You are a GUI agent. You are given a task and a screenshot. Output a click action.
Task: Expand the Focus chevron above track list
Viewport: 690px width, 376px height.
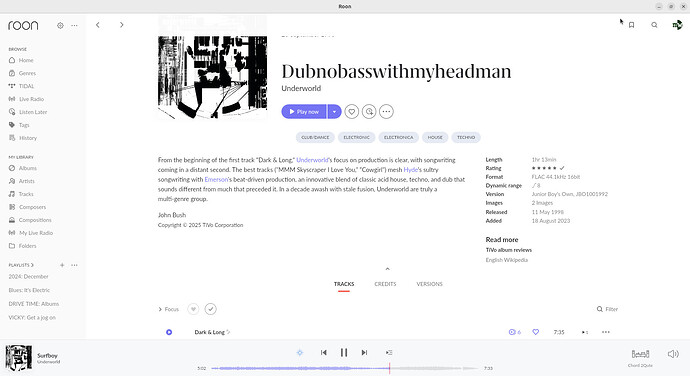pos(160,309)
